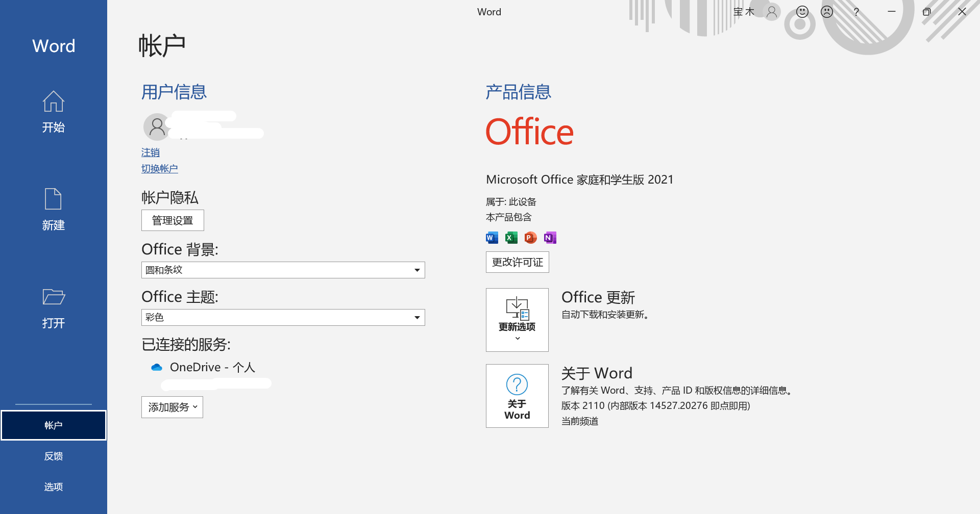The image size is (980, 514).
Task: Minimize the Word window
Action: tap(892, 12)
